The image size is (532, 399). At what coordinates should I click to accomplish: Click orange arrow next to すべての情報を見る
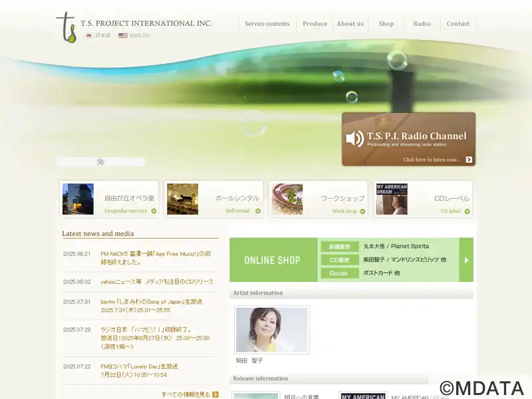(215, 394)
